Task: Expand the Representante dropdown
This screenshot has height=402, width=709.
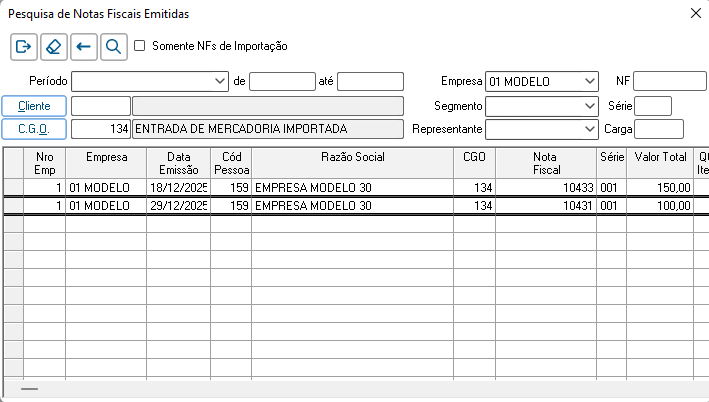Action: click(588, 129)
